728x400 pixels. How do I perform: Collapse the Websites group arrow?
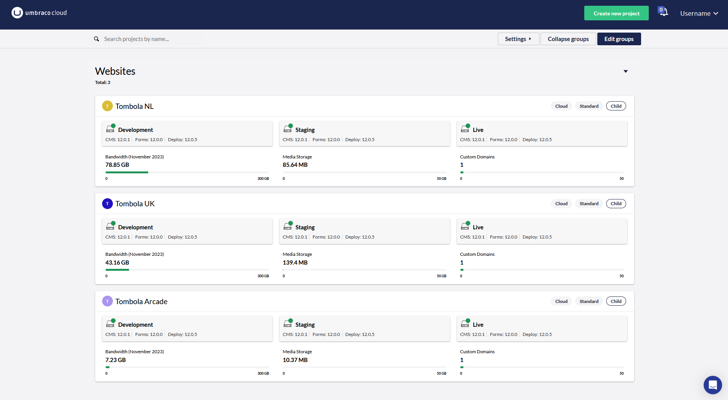[x=625, y=71]
